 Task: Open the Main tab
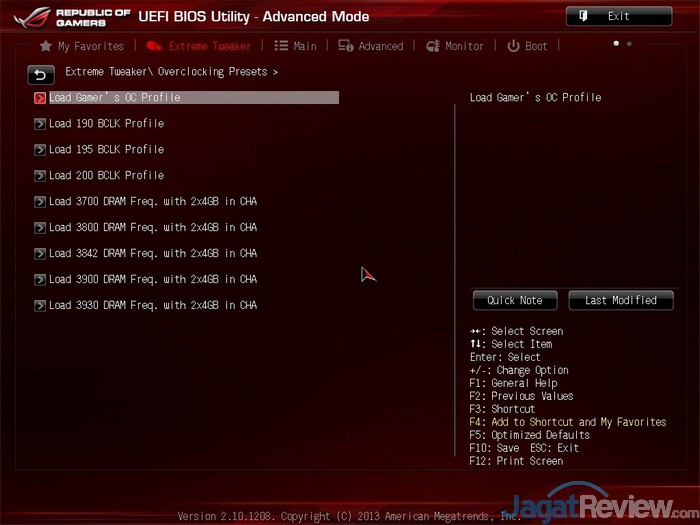[296, 46]
